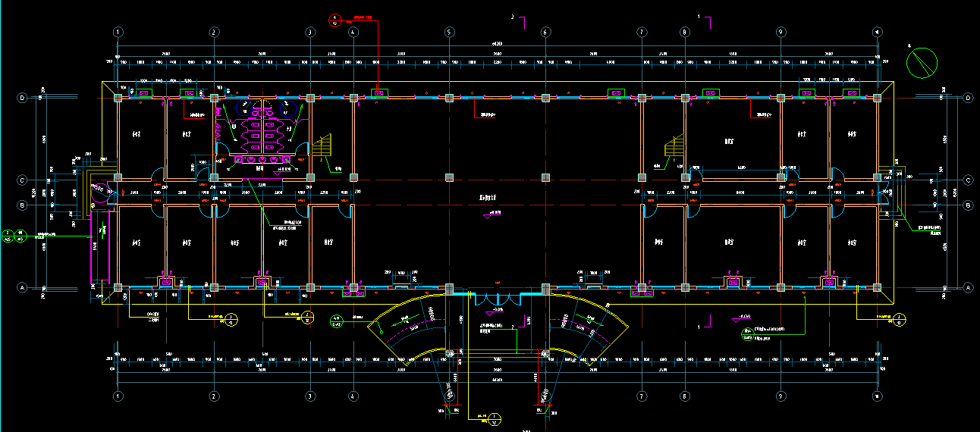This screenshot has height=432, width=980.
Task: Click the green north arrow compass symbol
Action: pyautogui.click(x=922, y=62)
